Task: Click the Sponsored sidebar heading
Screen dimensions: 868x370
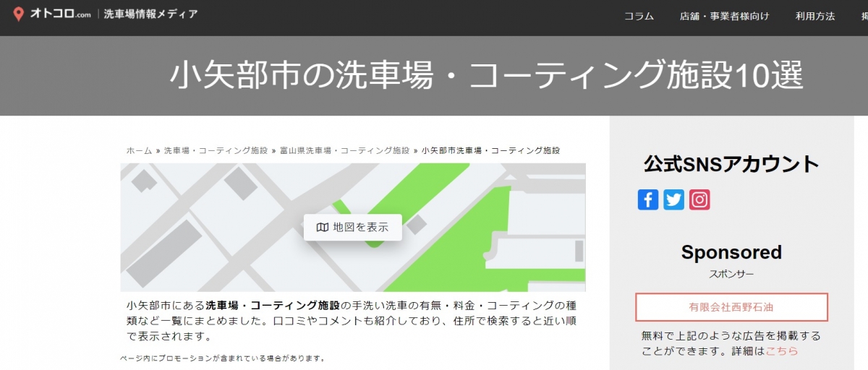Action: (731, 252)
